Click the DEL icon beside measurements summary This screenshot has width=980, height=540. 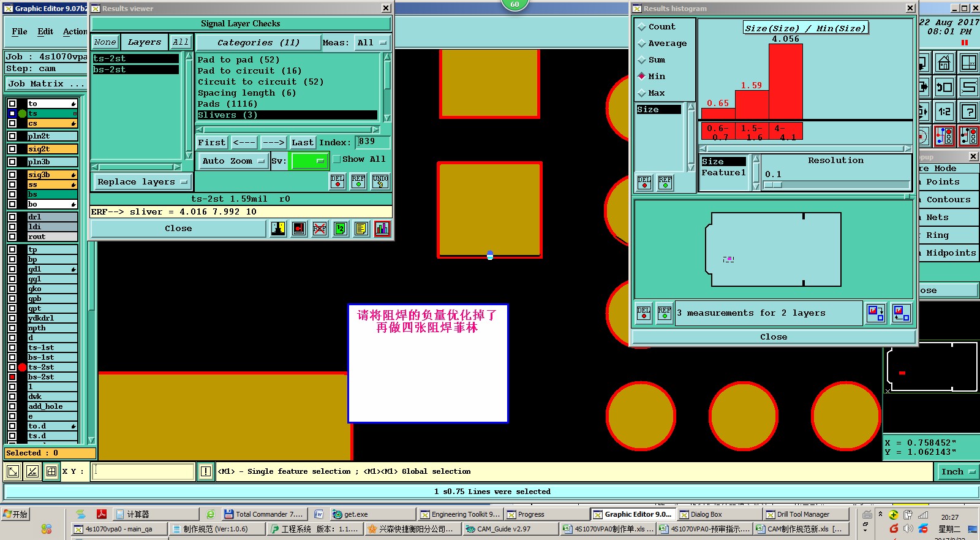pos(644,313)
